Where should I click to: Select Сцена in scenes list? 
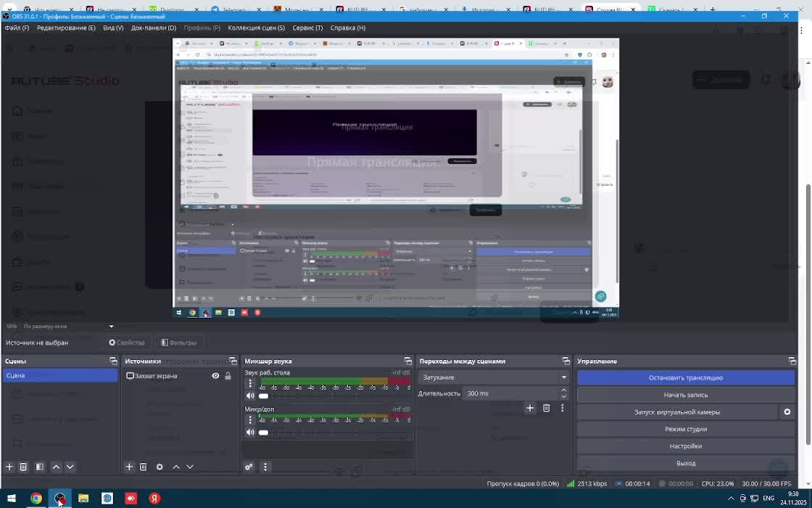click(x=60, y=375)
